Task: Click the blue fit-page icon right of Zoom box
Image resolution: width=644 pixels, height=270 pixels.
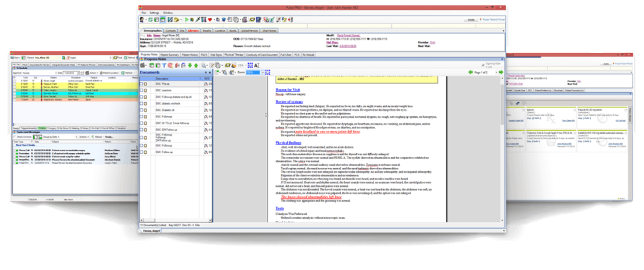Action: click(x=268, y=73)
